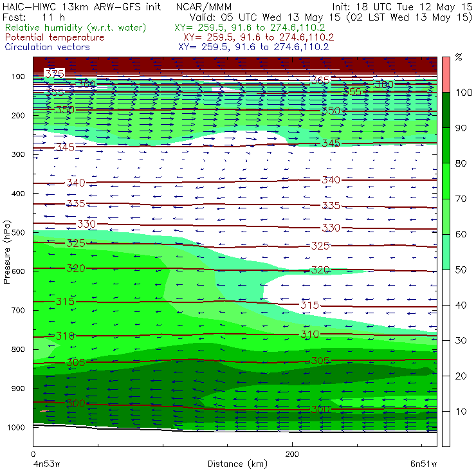This screenshot has height=476, width=476.
Task: Click 'Init: 18 UTC Tue 12 May 15'
Action: click(x=402, y=6)
